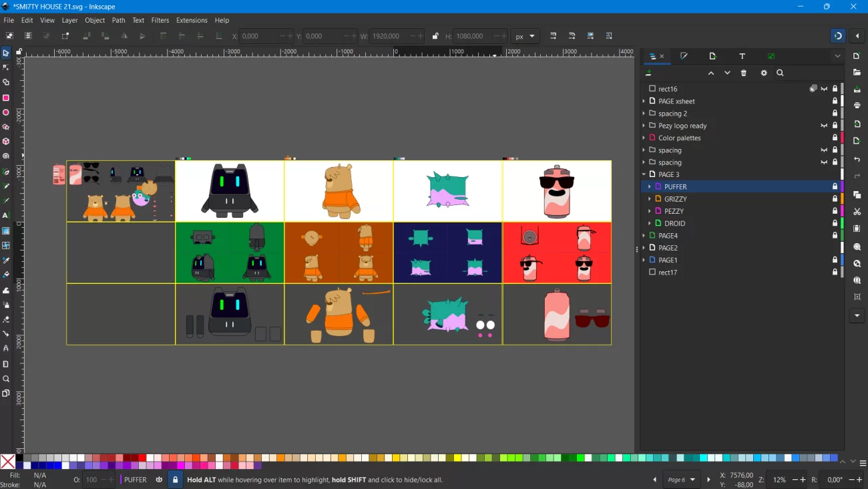Open the Filters menu
The height and width of the screenshot is (489, 868).
[x=160, y=20]
